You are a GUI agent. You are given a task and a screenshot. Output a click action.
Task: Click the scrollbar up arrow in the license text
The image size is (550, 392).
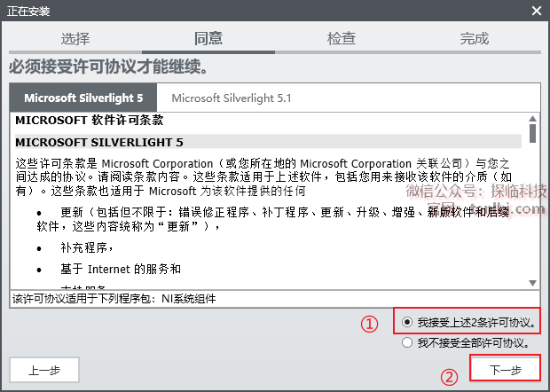(x=533, y=118)
